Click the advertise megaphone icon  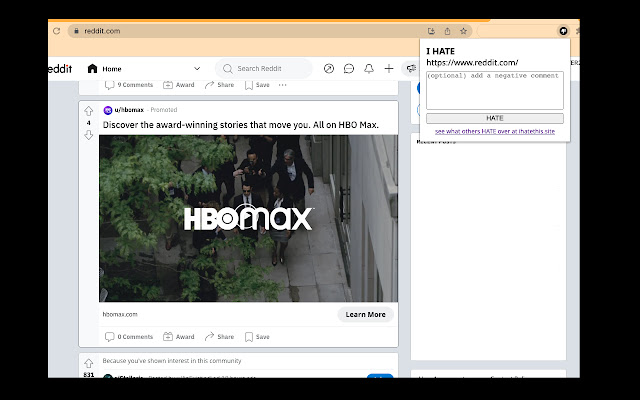tap(411, 69)
